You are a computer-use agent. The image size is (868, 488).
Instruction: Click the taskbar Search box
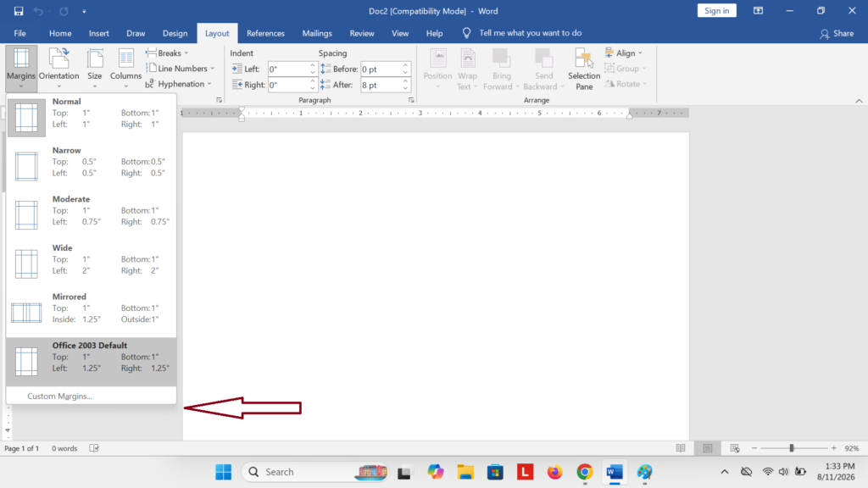(x=315, y=472)
